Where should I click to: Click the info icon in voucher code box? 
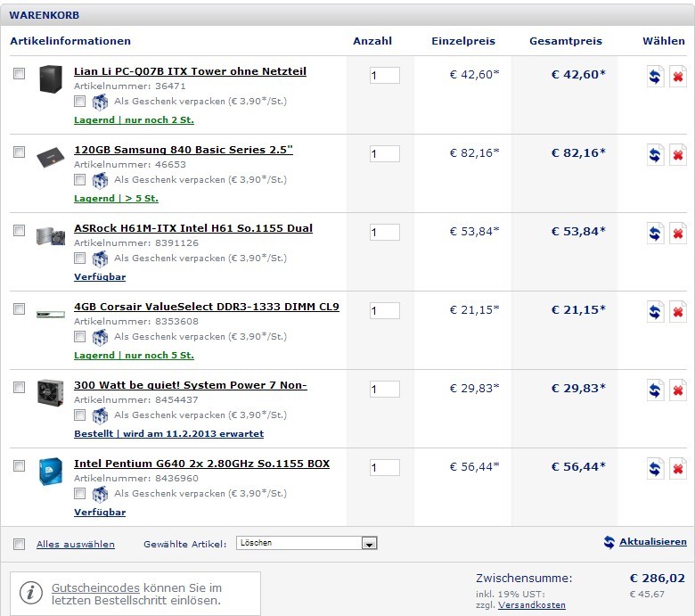(x=31, y=593)
